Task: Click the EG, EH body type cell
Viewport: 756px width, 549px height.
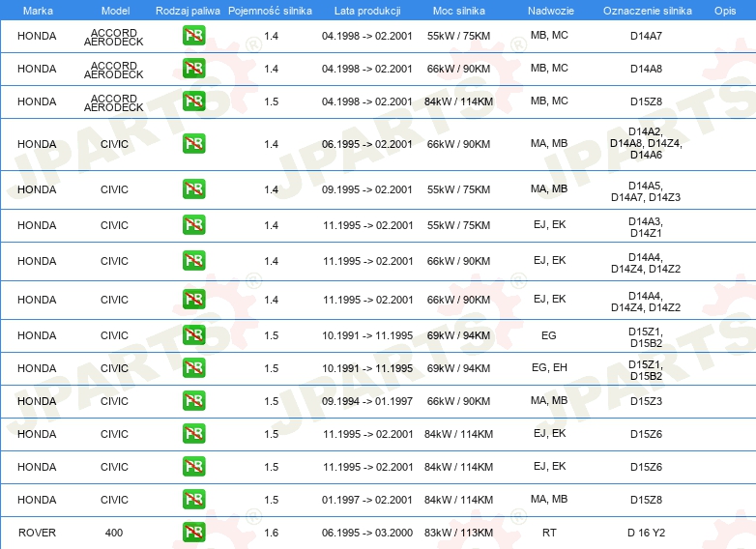Action: [549, 367]
